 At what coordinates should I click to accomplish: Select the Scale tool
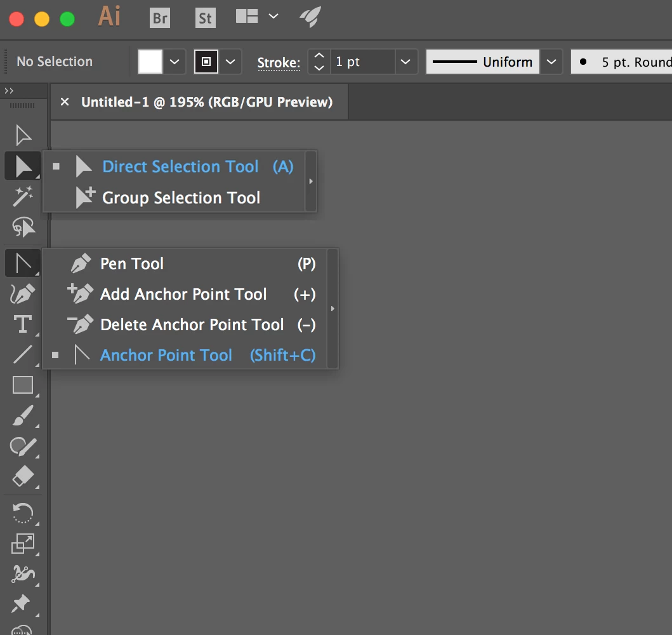(23, 544)
